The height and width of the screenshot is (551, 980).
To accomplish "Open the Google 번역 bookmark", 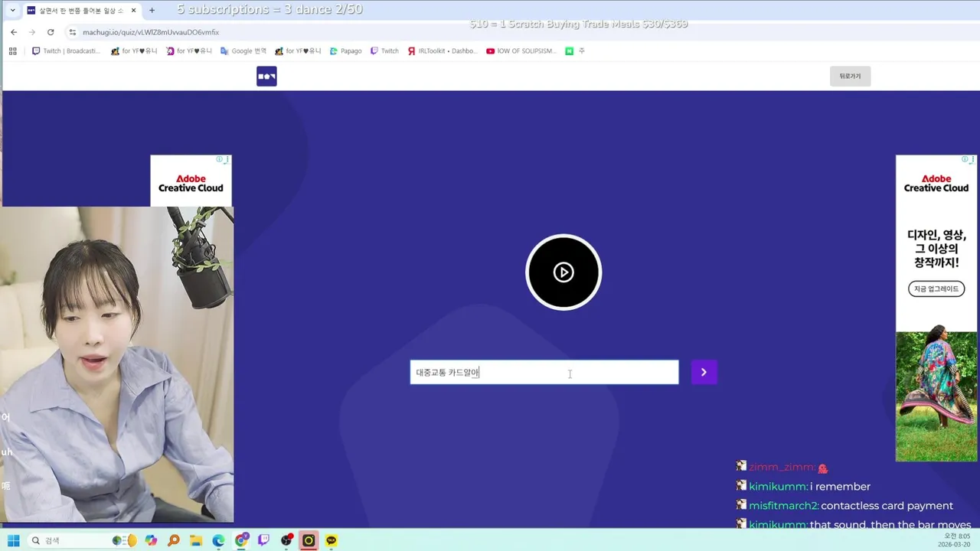I will (243, 51).
